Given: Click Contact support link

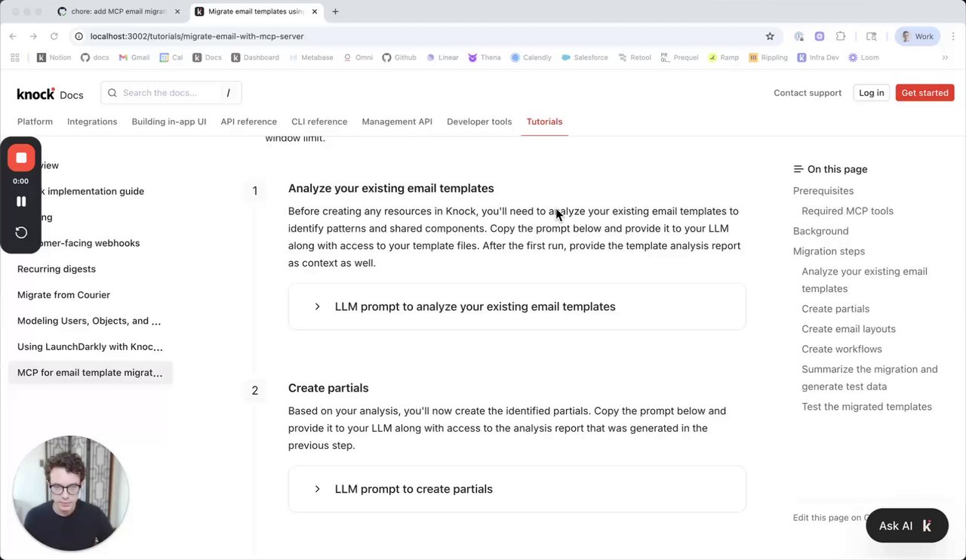Looking at the screenshot, I should point(808,93).
